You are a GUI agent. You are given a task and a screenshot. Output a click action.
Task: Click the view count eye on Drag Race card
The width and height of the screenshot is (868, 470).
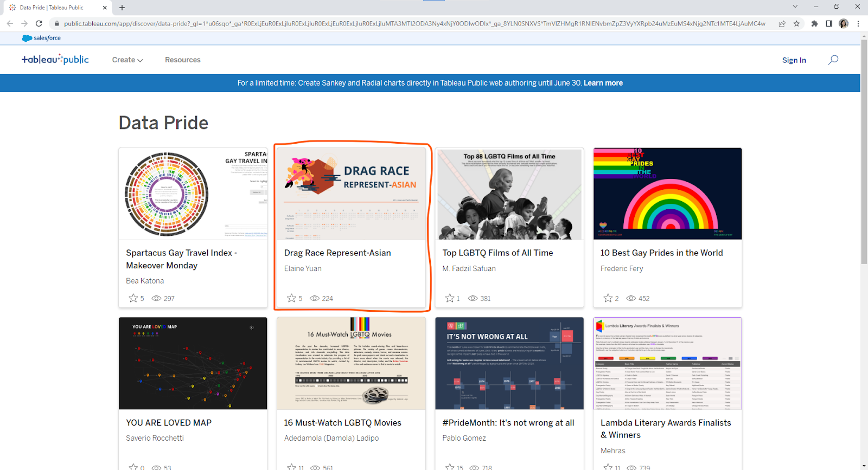pyautogui.click(x=315, y=298)
